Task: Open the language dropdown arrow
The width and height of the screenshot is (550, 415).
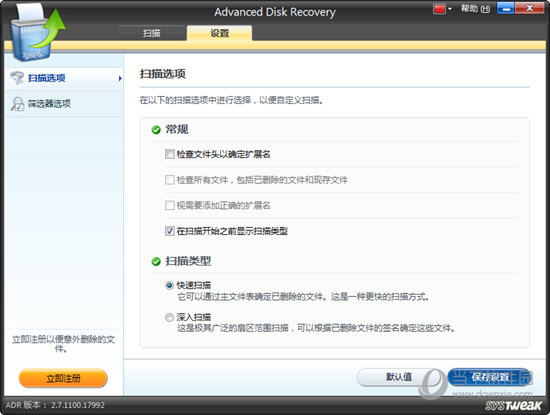Action: coord(450,9)
